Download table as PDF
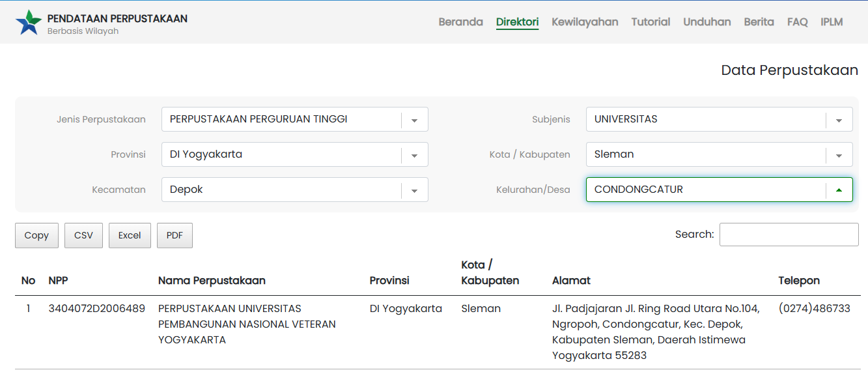The height and width of the screenshot is (372, 868). [175, 236]
